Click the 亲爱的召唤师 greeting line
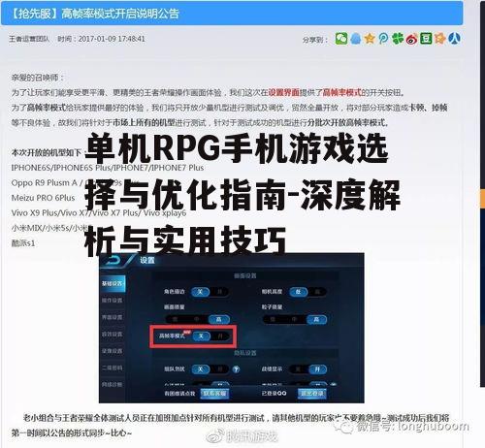This screenshot has width=485, height=448. (x=37, y=78)
